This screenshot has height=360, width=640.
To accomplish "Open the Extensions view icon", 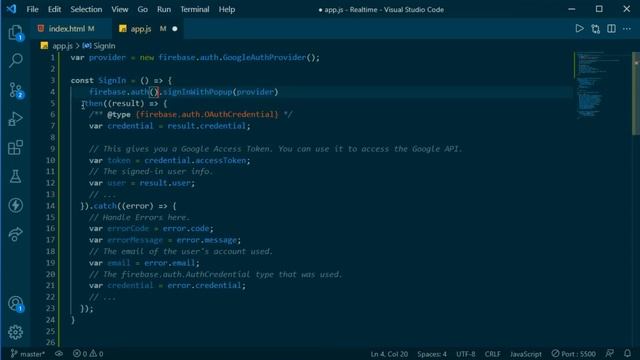I will click(x=16, y=147).
